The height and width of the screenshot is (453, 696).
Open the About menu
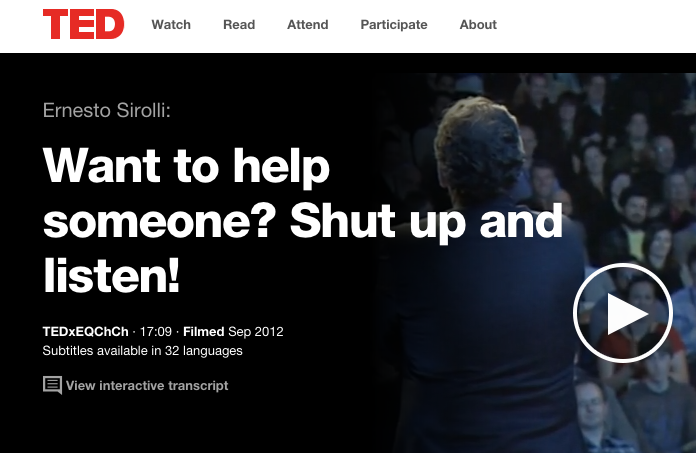478,24
